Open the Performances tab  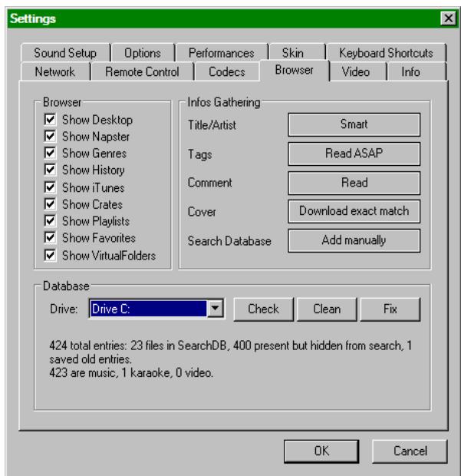(x=222, y=53)
